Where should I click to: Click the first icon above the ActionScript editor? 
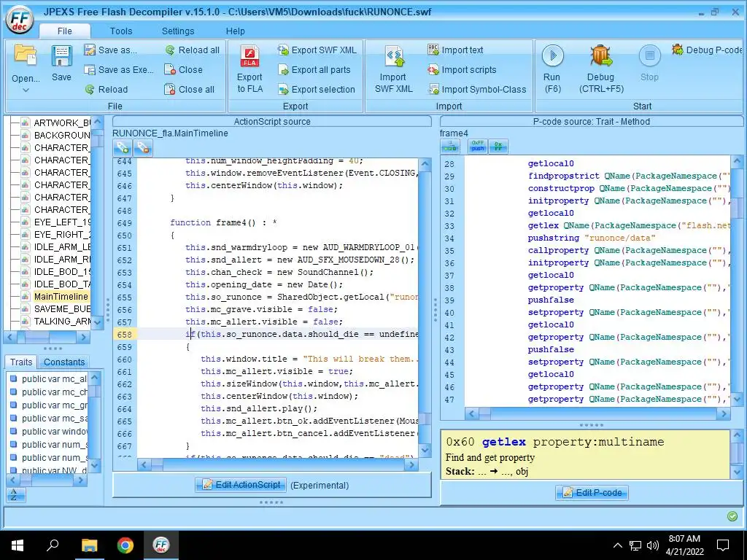tap(123, 148)
